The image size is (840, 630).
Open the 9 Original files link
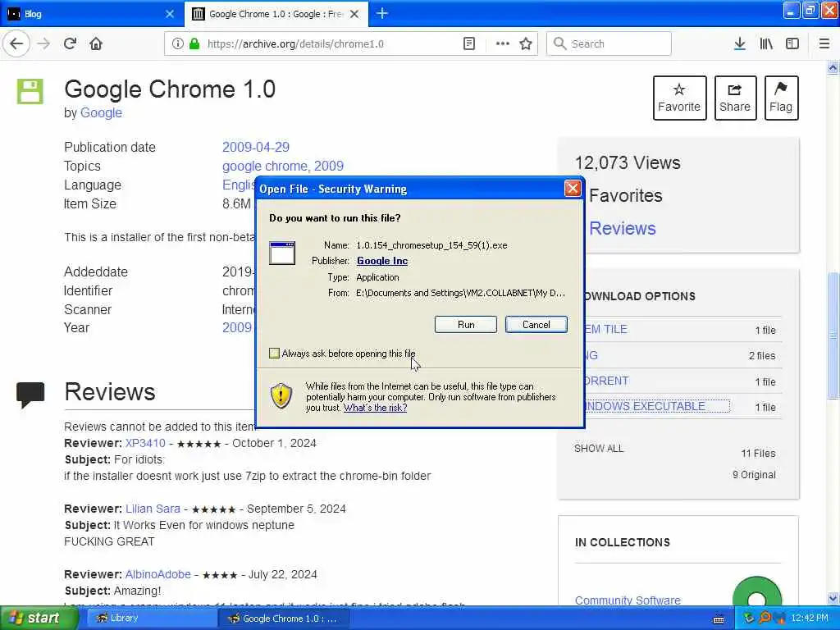[x=754, y=475]
